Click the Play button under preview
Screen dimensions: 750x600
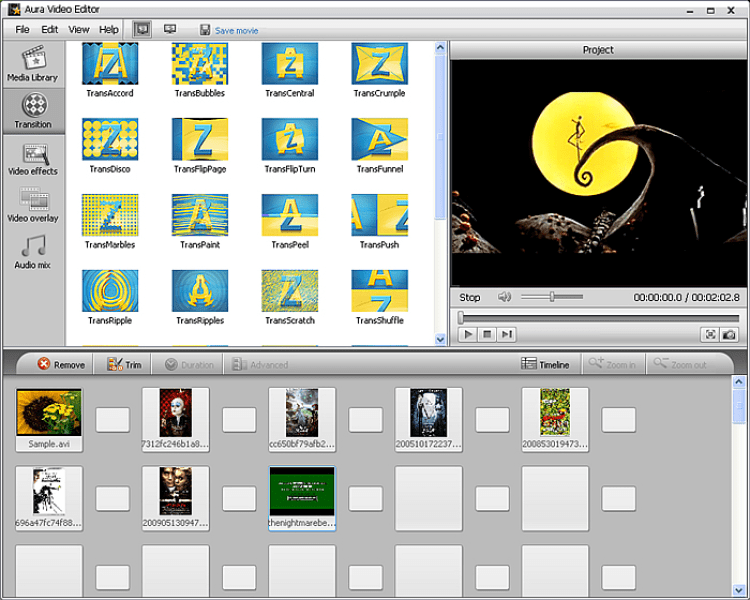[468, 335]
